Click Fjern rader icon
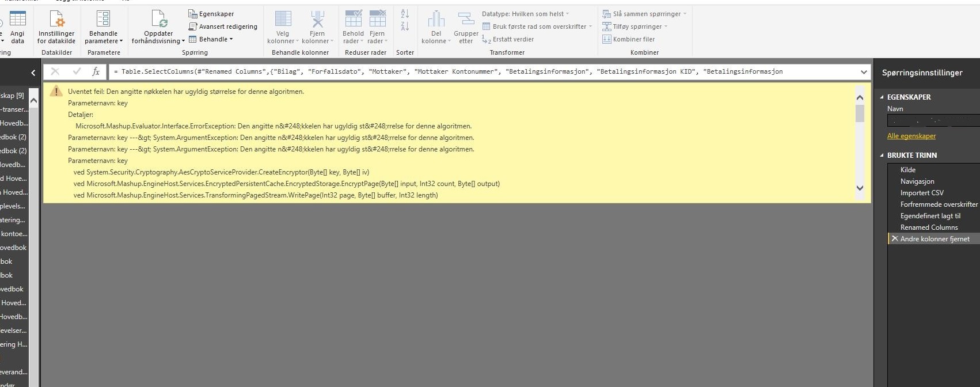 pyautogui.click(x=378, y=18)
